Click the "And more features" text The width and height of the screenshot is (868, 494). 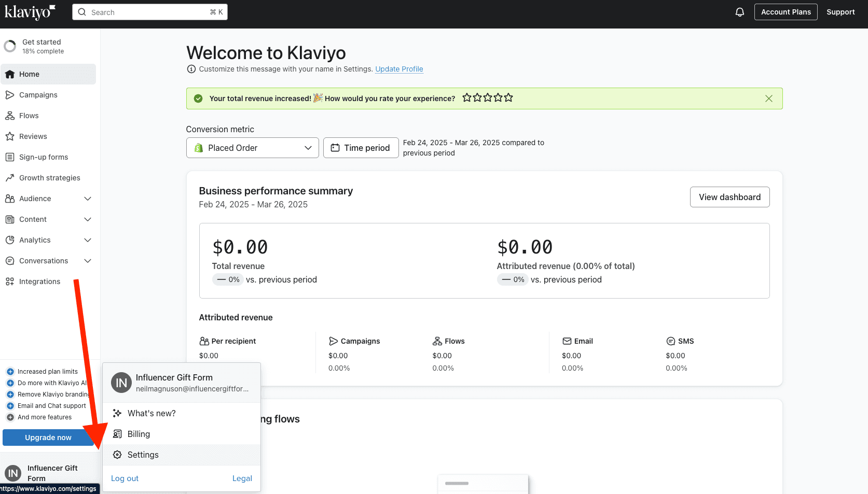click(45, 417)
